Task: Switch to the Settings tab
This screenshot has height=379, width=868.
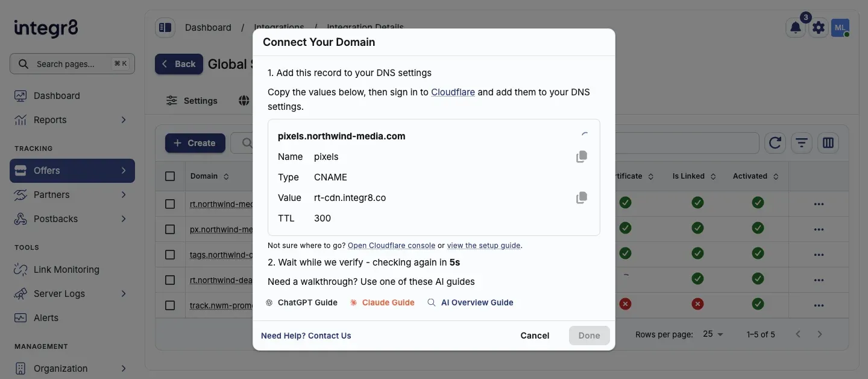Action: click(x=192, y=101)
